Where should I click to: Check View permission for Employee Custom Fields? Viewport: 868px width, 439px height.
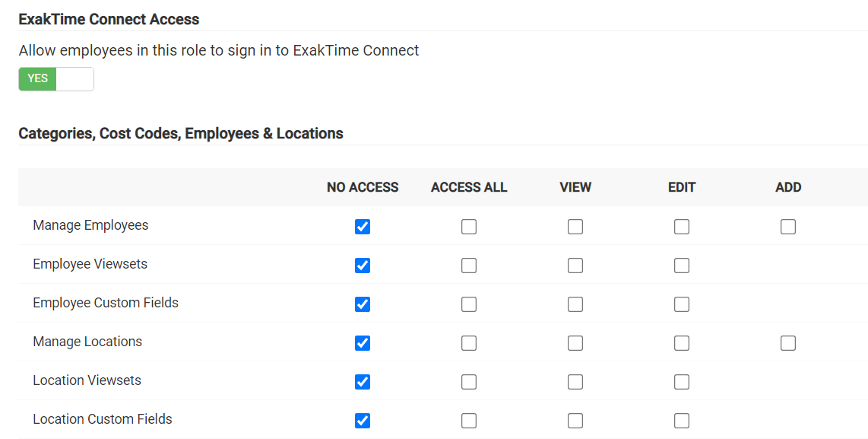coord(575,304)
